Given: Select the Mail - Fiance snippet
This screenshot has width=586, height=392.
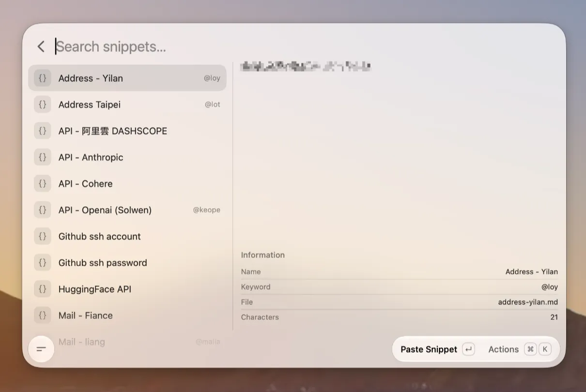Looking at the screenshot, I should 127,316.
